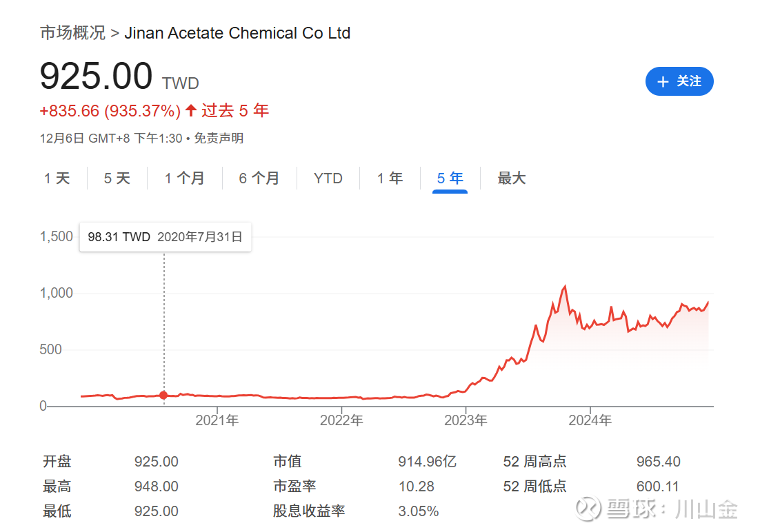Open the 免责声明 disclaimer link
The height and width of the screenshot is (532, 760).
coord(219,139)
